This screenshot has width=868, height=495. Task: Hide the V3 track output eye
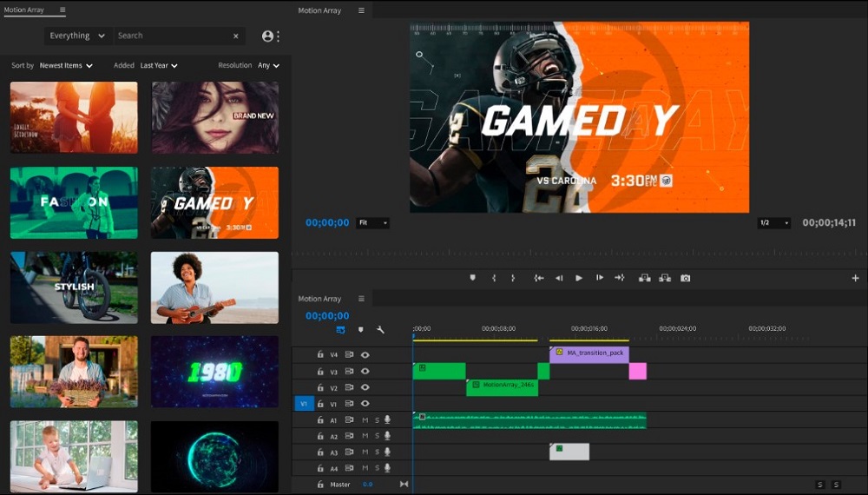click(x=365, y=371)
